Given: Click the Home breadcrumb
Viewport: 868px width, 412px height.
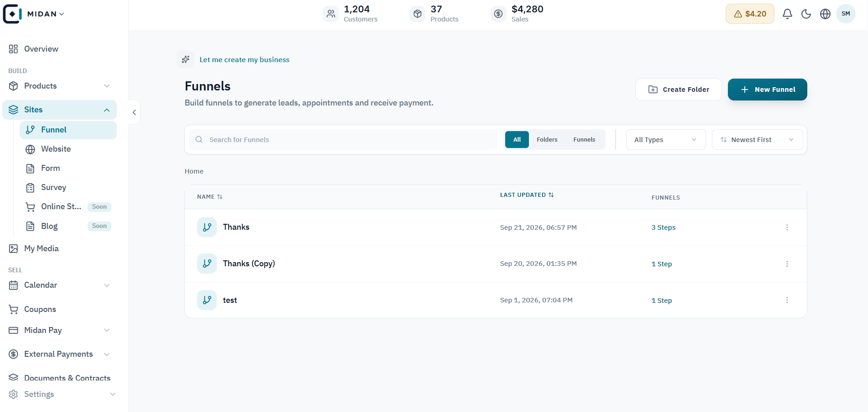Looking at the screenshot, I should [x=194, y=171].
